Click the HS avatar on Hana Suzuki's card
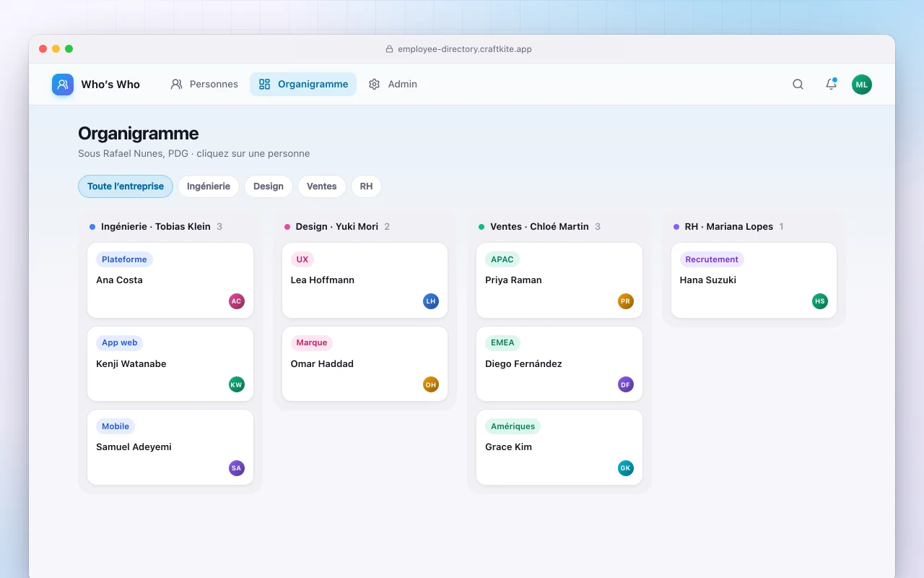 820,301
